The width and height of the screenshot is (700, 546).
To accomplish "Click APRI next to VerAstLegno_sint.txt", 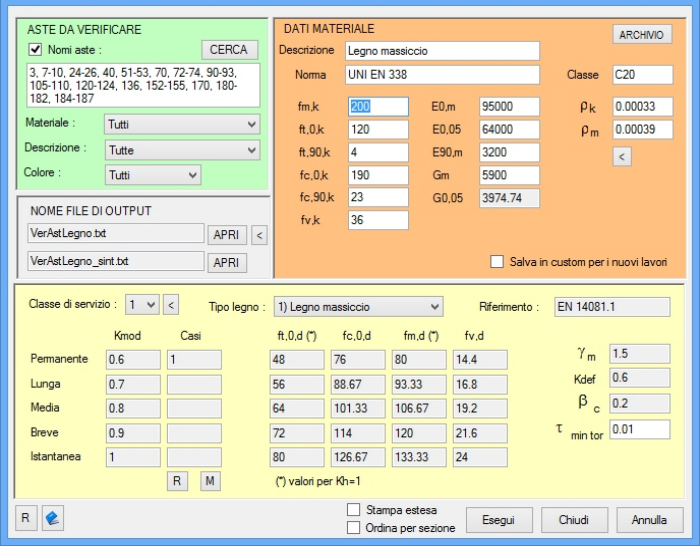I will pos(226,263).
